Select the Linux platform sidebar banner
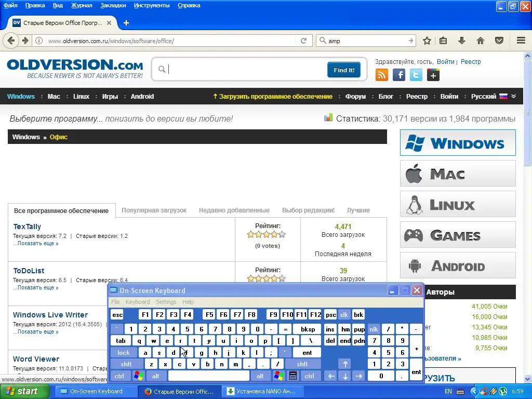The image size is (532, 399). 458,204
